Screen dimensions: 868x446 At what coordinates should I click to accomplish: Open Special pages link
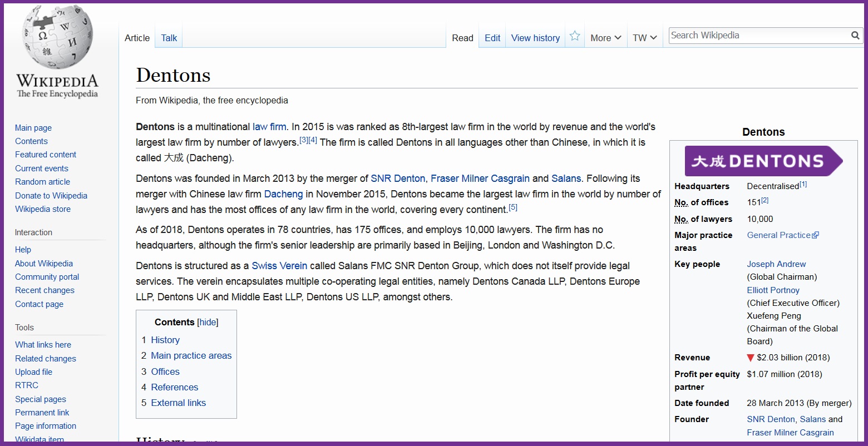(40, 399)
